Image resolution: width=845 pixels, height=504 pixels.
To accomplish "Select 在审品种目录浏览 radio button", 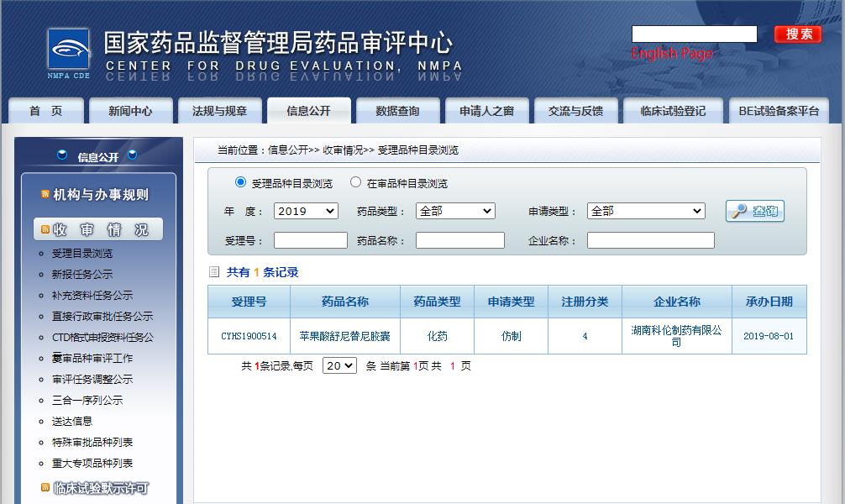I will pyautogui.click(x=355, y=182).
